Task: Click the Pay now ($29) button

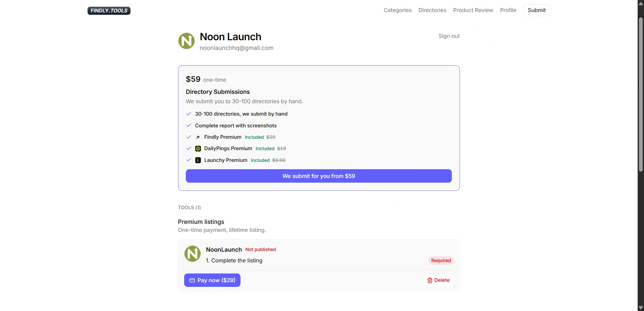Action: [212, 280]
